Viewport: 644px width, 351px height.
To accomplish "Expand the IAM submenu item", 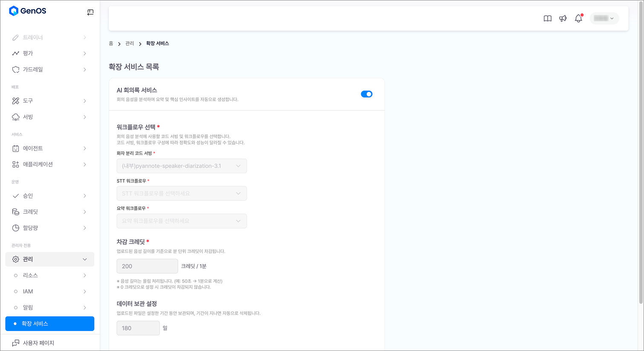I will click(50, 291).
